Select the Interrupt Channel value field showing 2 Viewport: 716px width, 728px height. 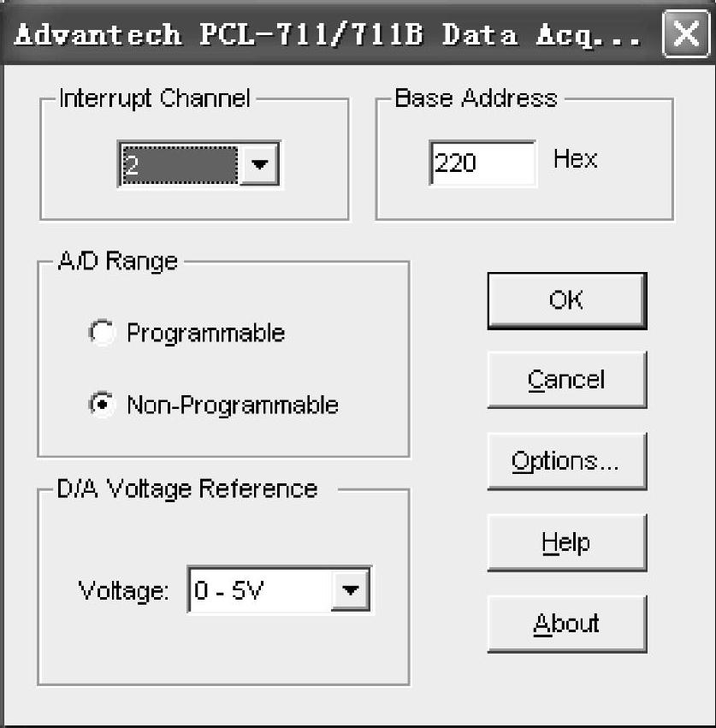tap(180, 165)
